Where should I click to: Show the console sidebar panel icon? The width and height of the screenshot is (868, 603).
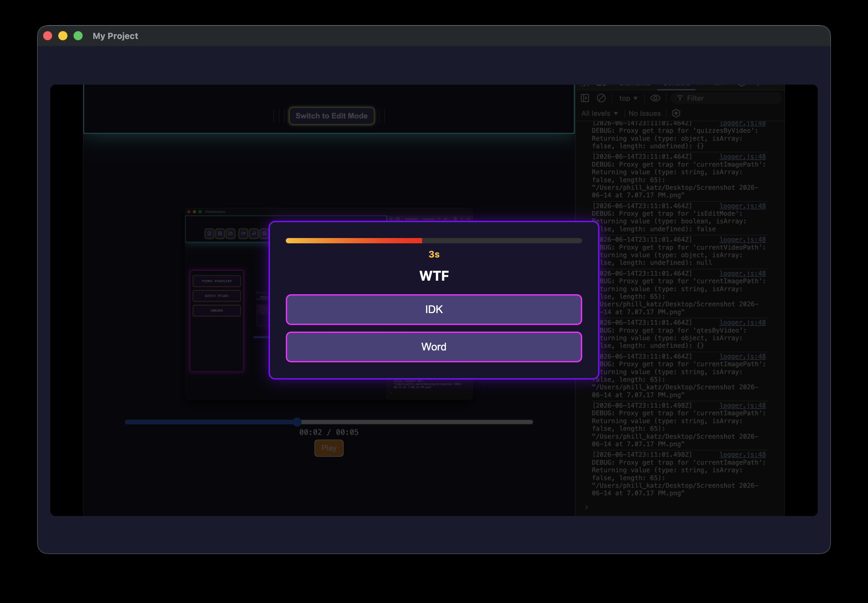pyautogui.click(x=585, y=98)
